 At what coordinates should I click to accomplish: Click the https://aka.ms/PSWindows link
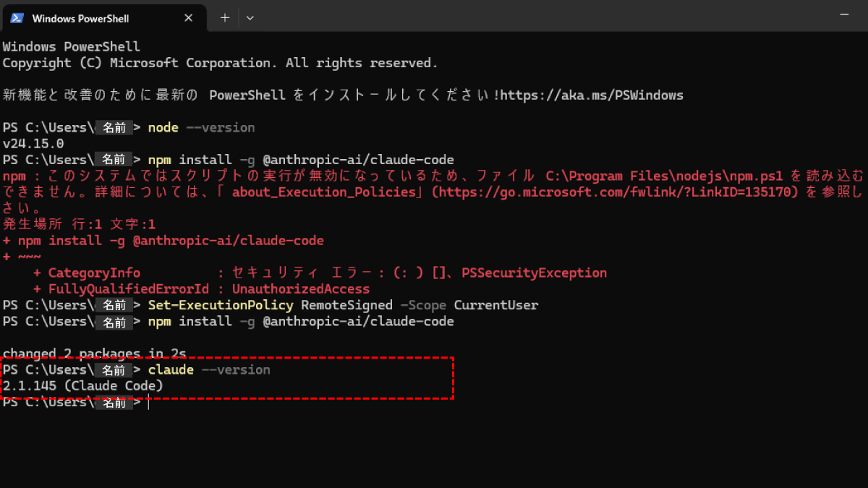[592, 95]
